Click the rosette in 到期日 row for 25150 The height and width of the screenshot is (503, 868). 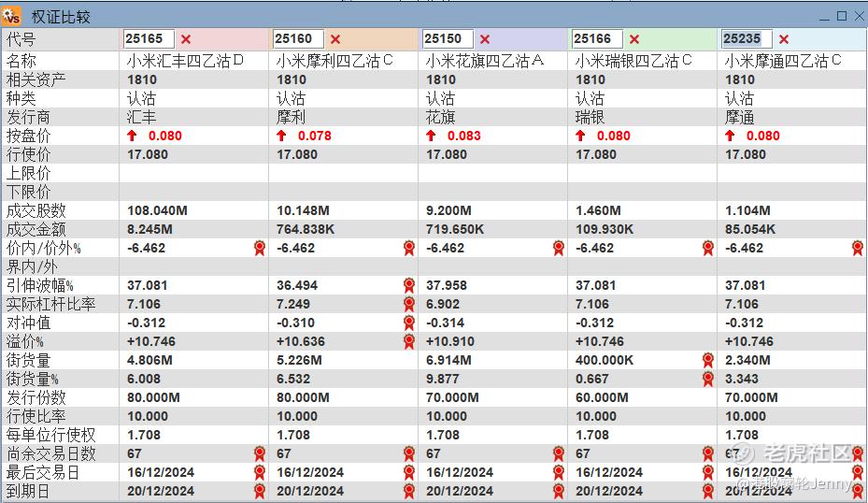coord(559,492)
